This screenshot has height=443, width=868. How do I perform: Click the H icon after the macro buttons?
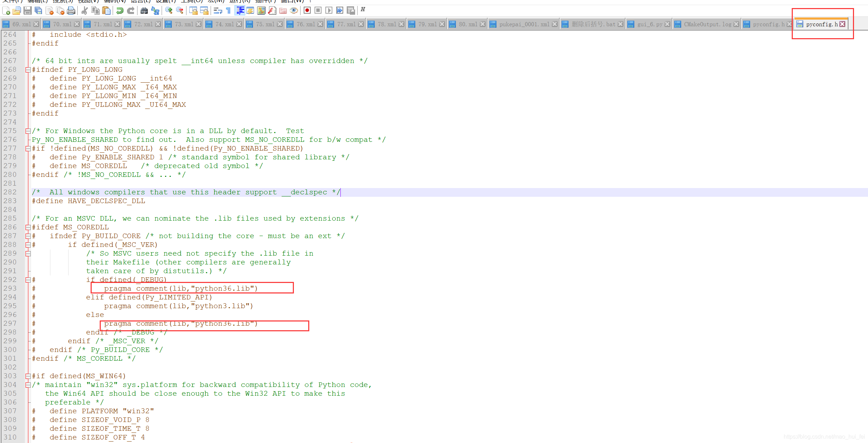pos(363,9)
